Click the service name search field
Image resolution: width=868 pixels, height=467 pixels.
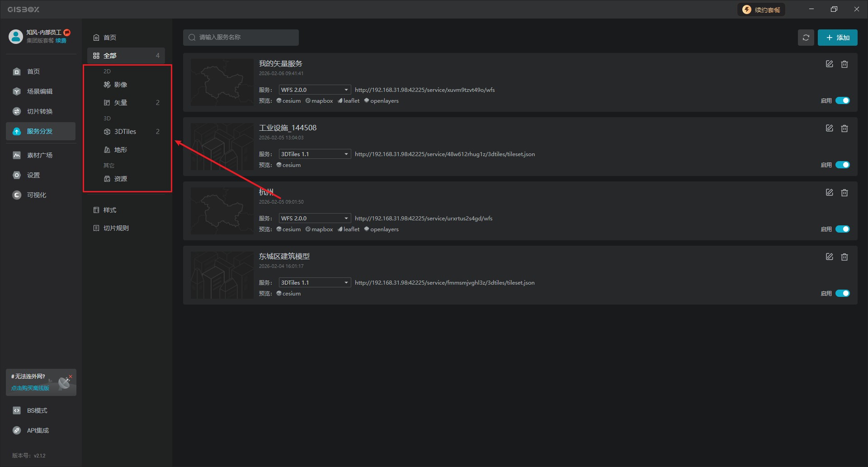(x=241, y=38)
